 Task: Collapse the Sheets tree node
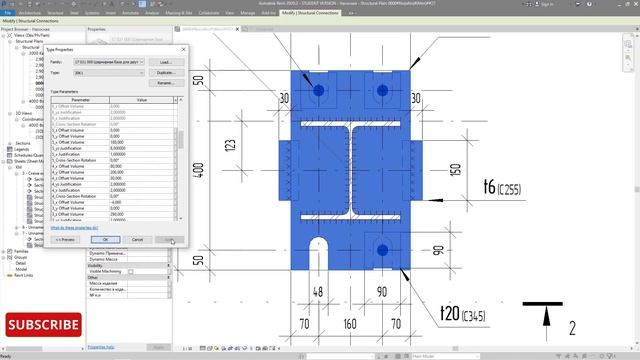click(4, 162)
